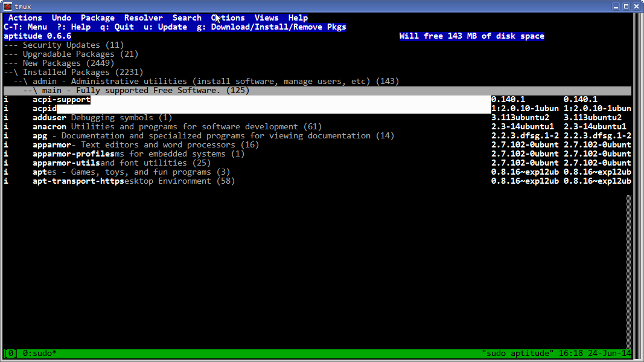644x362 pixels.
Task: Click the status bar time 16:18
Action: [x=571, y=354]
